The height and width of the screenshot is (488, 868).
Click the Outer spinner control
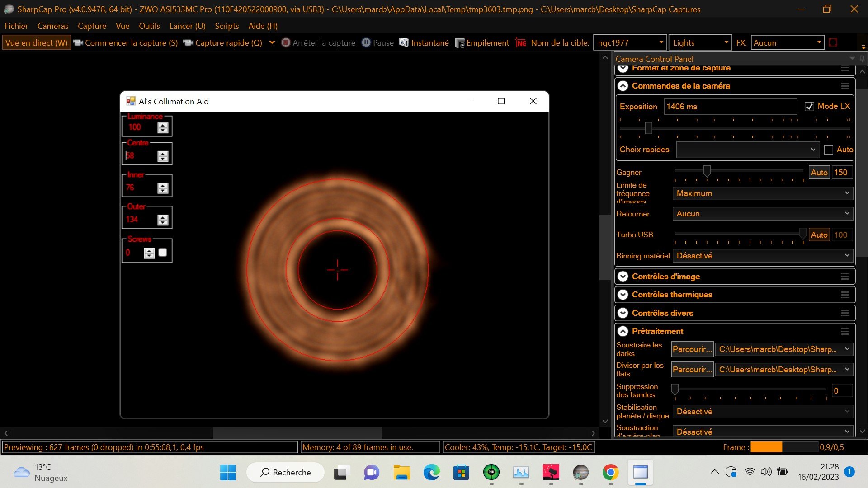163,220
